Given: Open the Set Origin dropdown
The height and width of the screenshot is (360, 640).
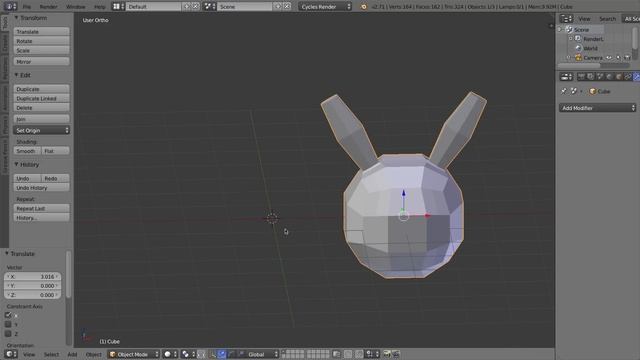Looking at the screenshot, I should 42,130.
